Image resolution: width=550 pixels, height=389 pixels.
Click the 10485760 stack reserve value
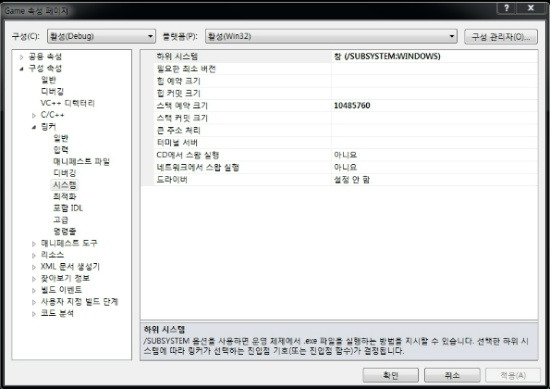point(352,106)
